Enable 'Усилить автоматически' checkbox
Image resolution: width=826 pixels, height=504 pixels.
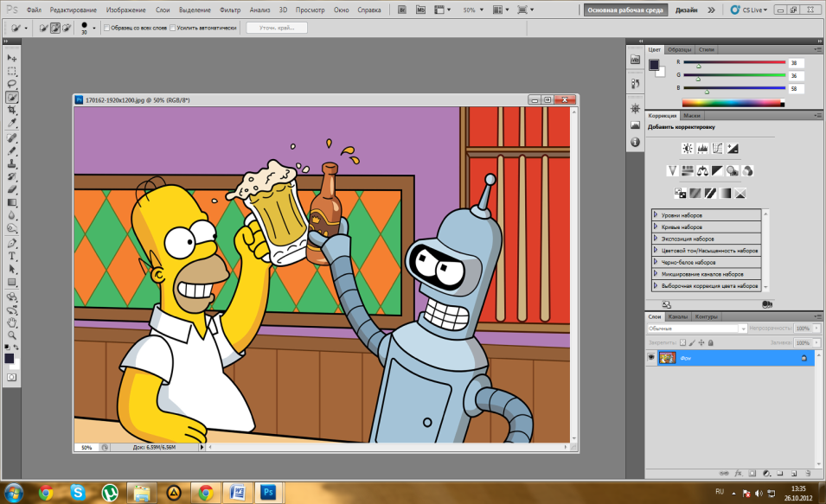172,28
